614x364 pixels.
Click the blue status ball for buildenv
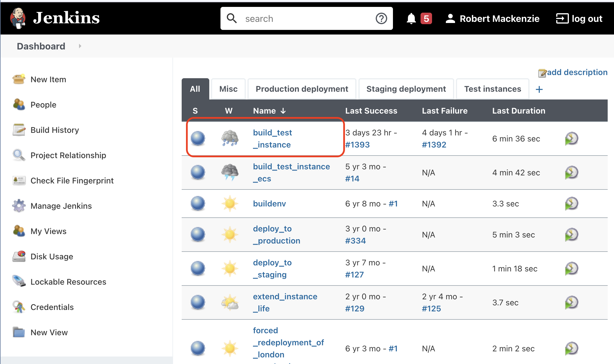(x=198, y=204)
